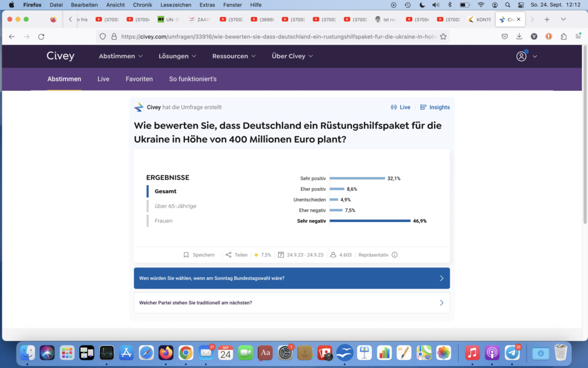This screenshot has width=588, height=368.
Task: Click the Civey user account icon
Action: 521,56
